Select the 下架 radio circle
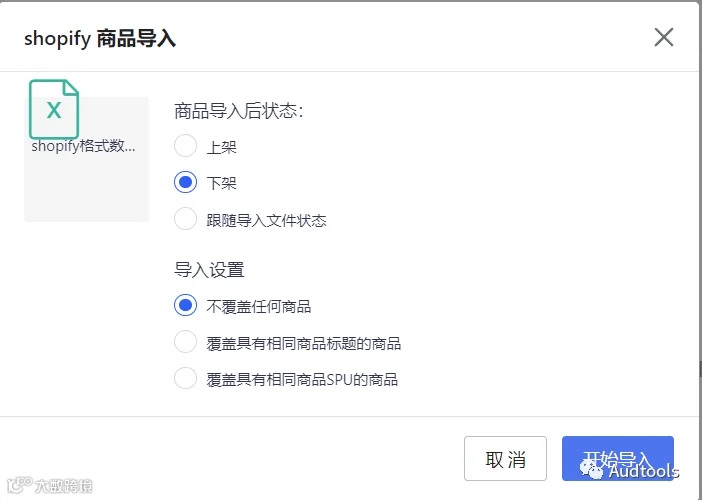 (x=185, y=182)
